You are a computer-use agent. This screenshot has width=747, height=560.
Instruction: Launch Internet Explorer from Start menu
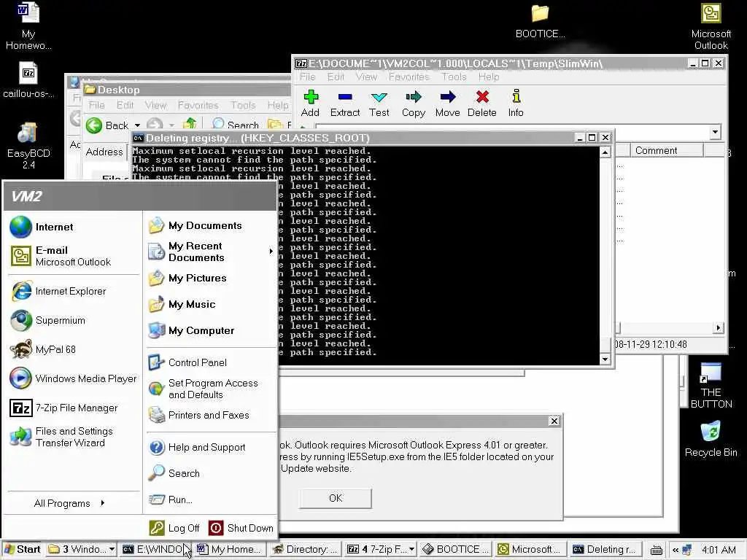[x=74, y=291]
